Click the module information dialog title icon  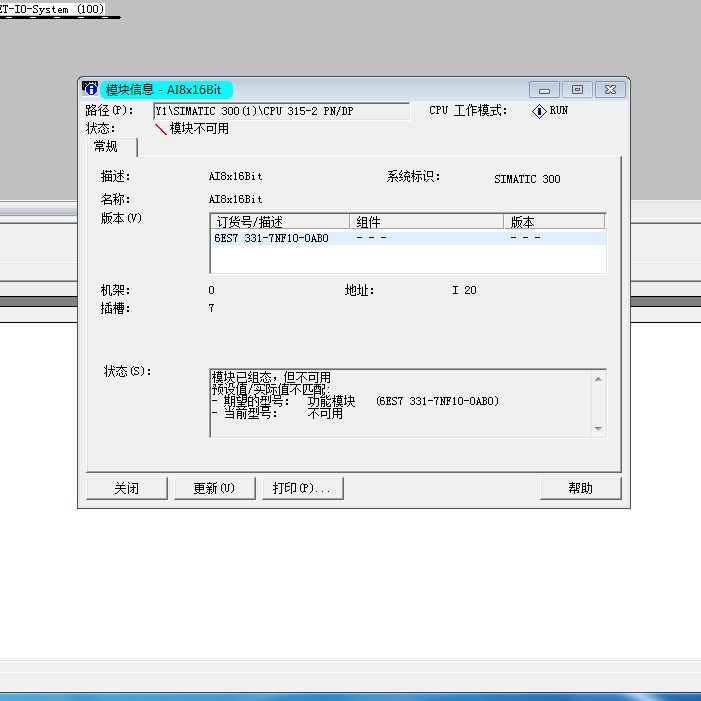90,89
